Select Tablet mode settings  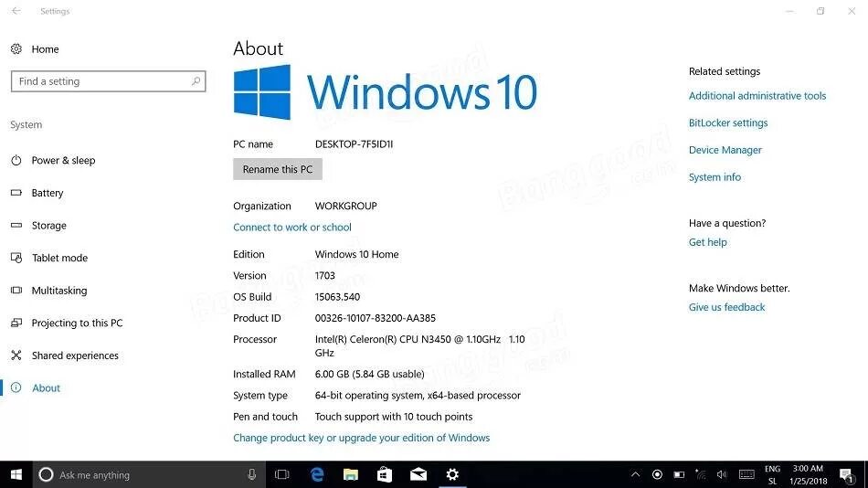coord(59,258)
